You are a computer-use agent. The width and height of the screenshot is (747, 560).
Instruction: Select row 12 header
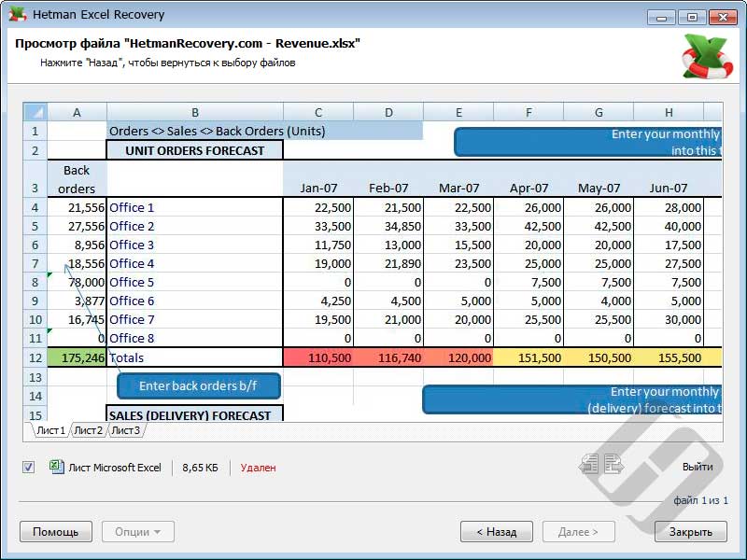coord(35,357)
